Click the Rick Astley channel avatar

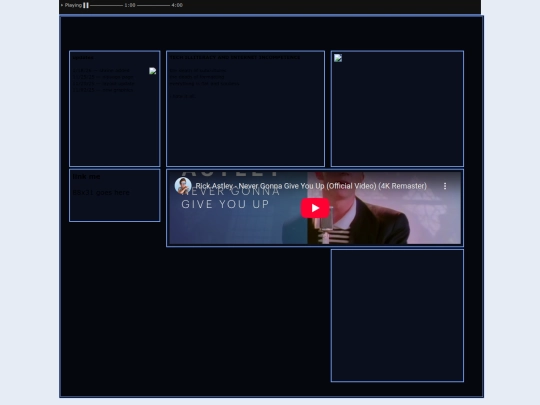click(183, 186)
